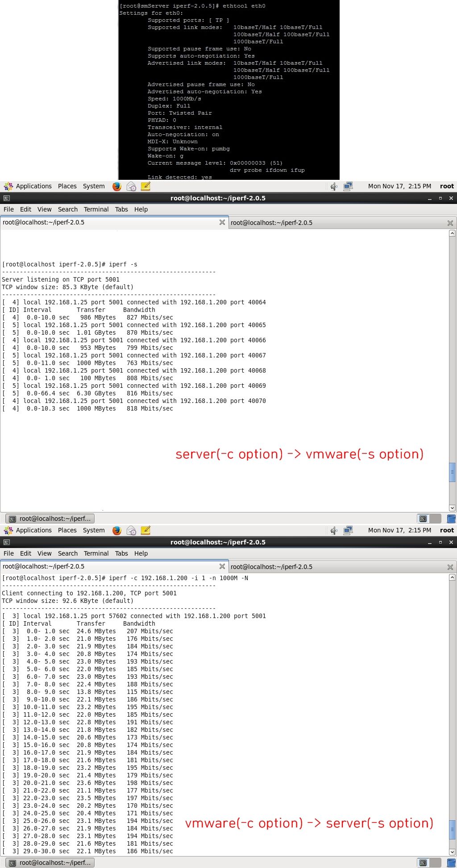Click the terminal window-menu icon of the iperf -c window

point(6,542)
